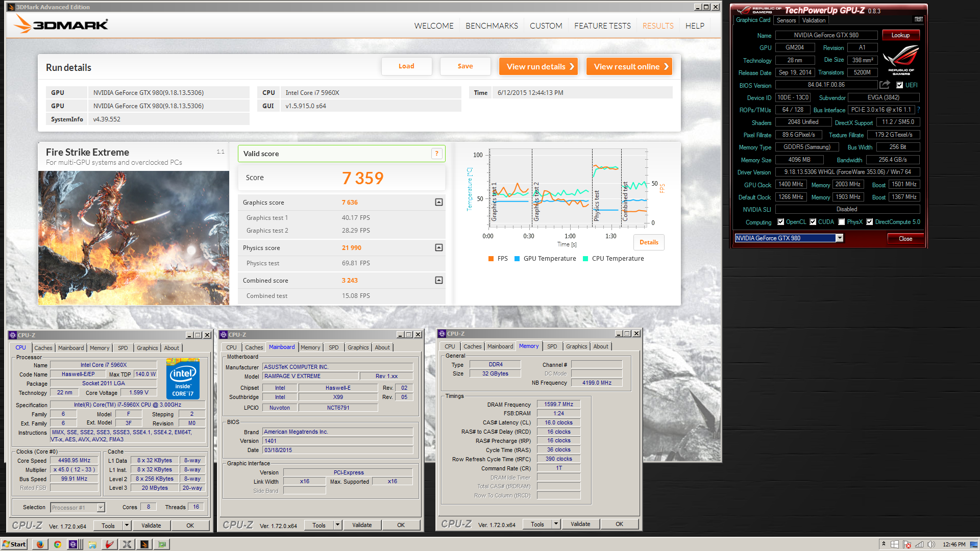Click the show desktop icon in tray
The image size is (980, 551).
pyautogui.click(x=974, y=544)
